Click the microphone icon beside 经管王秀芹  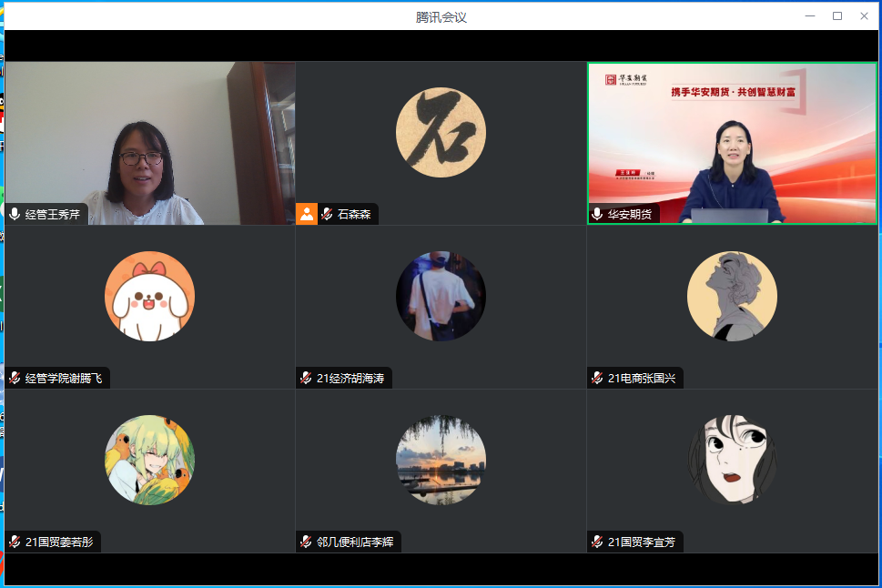[x=14, y=215]
